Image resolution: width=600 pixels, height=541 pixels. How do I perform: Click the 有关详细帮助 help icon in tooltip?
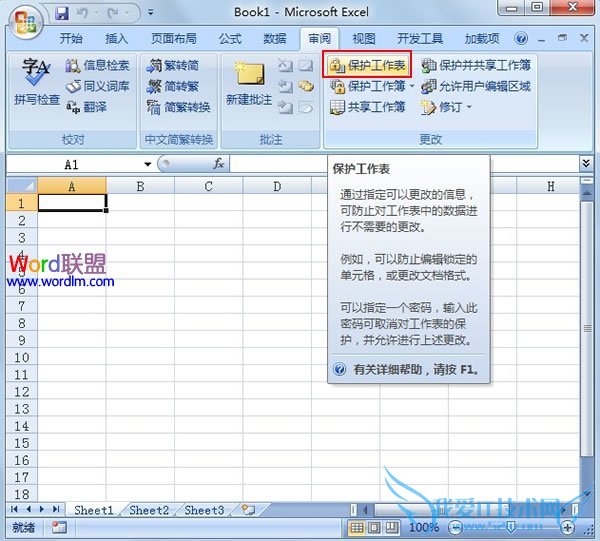coord(339,369)
